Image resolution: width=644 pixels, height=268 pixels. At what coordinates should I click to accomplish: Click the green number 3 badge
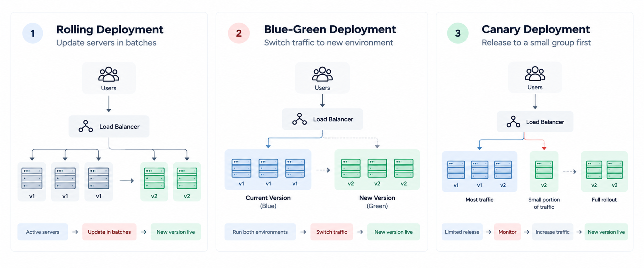pyautogui.click(x=458, y=33)
